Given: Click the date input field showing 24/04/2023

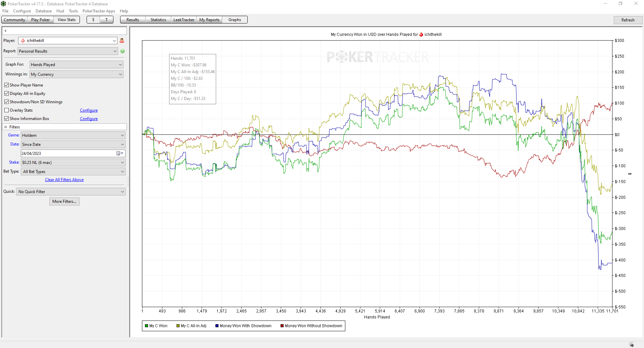Looking at the screenshot, I should (x=68, y=153).
